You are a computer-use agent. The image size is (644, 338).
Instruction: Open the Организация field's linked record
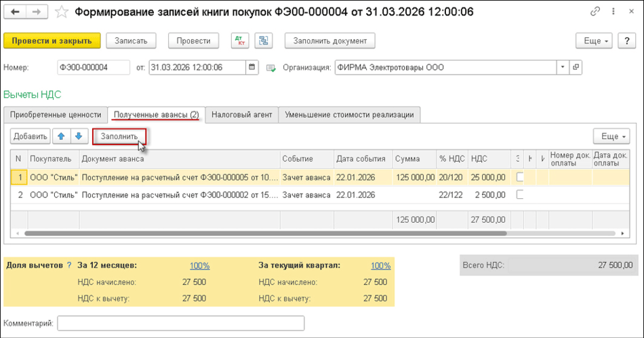[576, 67]
